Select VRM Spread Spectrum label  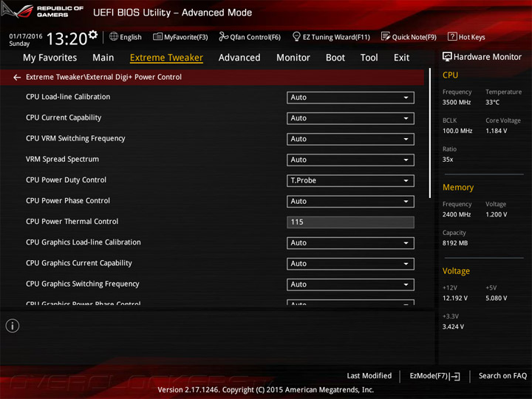coord(62,159)
